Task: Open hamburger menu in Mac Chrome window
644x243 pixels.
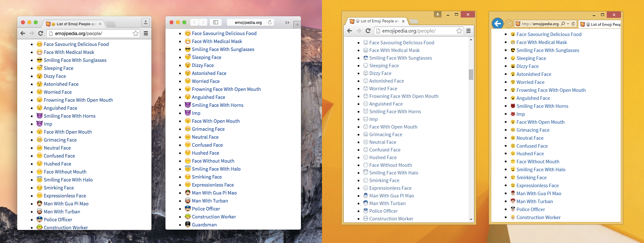Action: pyautogui.click(x=146, y=33)
